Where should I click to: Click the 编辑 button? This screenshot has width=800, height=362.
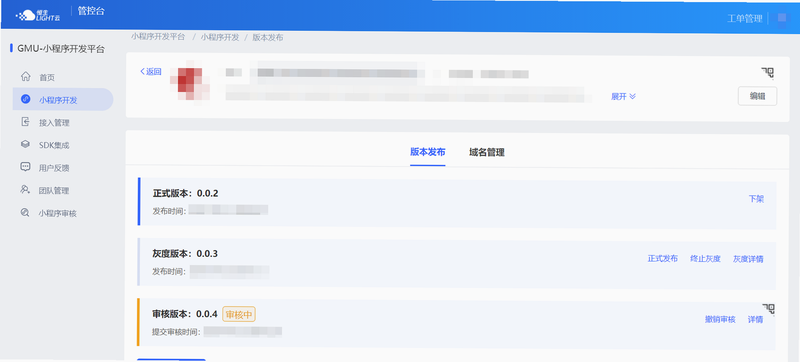pyautogui.click(x=757, y=96)
